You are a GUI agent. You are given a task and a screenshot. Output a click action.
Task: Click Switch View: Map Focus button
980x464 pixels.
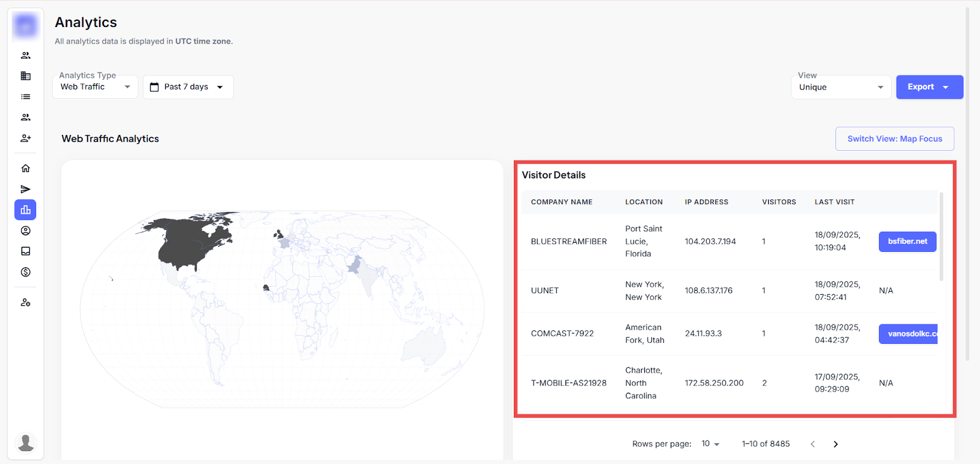click(x=894, y=139)
